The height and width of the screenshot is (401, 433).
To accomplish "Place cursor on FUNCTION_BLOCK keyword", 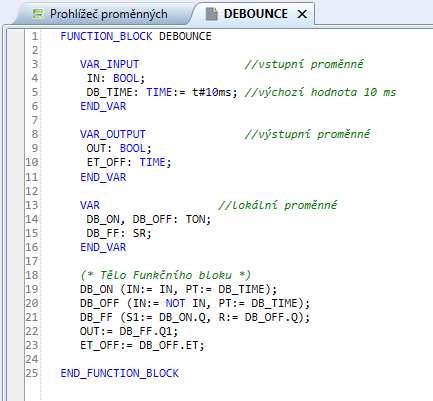I will click(x=106, y=36).
